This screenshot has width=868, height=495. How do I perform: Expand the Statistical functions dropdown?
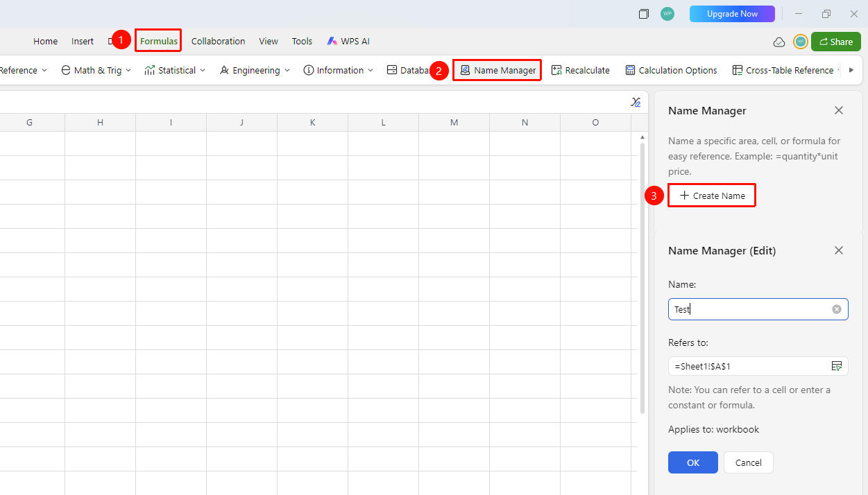[x=175, y=70]
